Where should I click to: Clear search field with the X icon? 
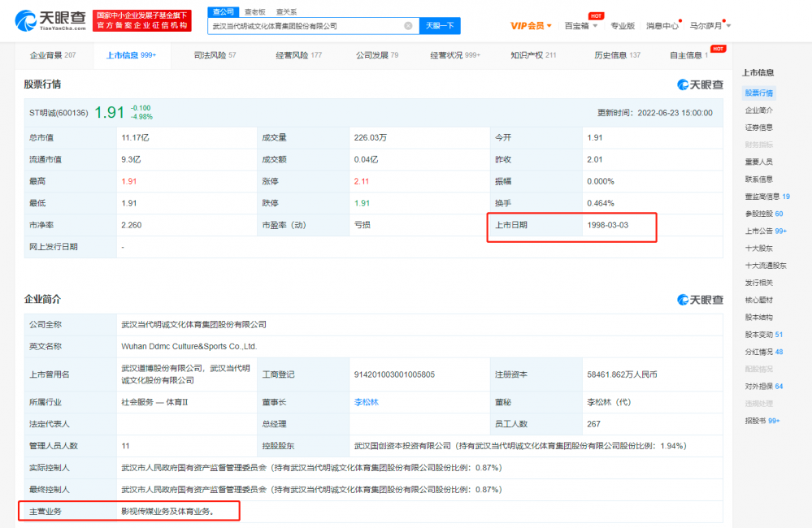(408, 26)
